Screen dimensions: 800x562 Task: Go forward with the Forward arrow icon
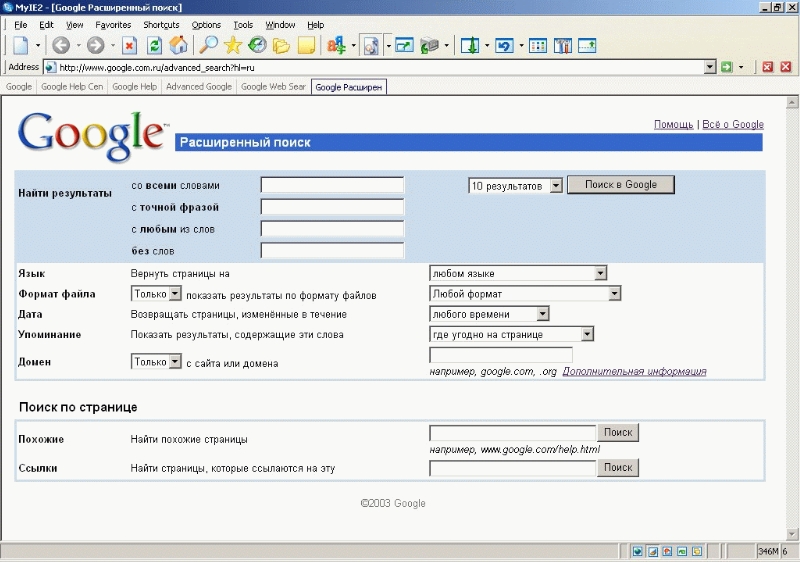click(x=95, y=45)
